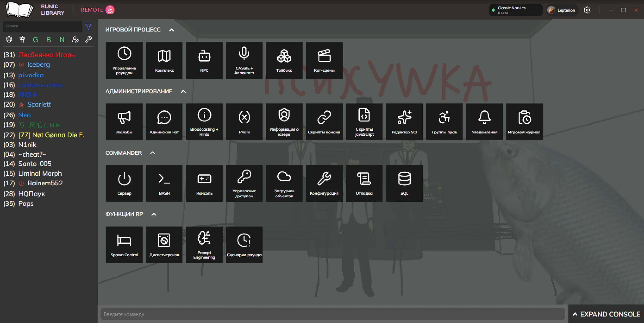This screenshot has width=644, height=323.
Task: Open the BASH terminal tile
Action: coord(164,183)
